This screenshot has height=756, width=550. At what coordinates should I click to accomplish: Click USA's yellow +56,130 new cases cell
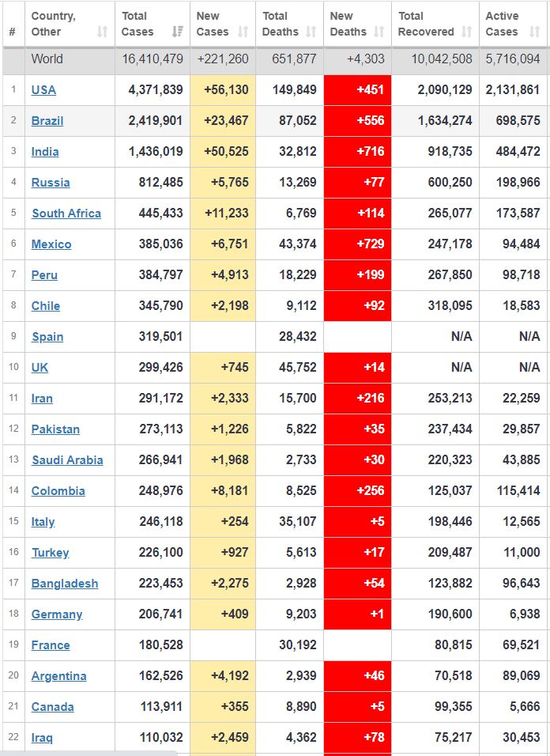[x=223, y=90]
